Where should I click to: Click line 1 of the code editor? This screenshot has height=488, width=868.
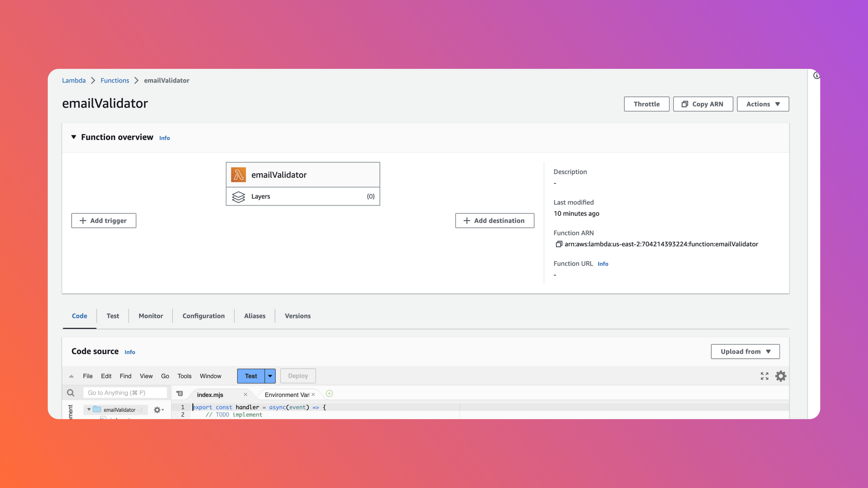(x=490, y=407)
